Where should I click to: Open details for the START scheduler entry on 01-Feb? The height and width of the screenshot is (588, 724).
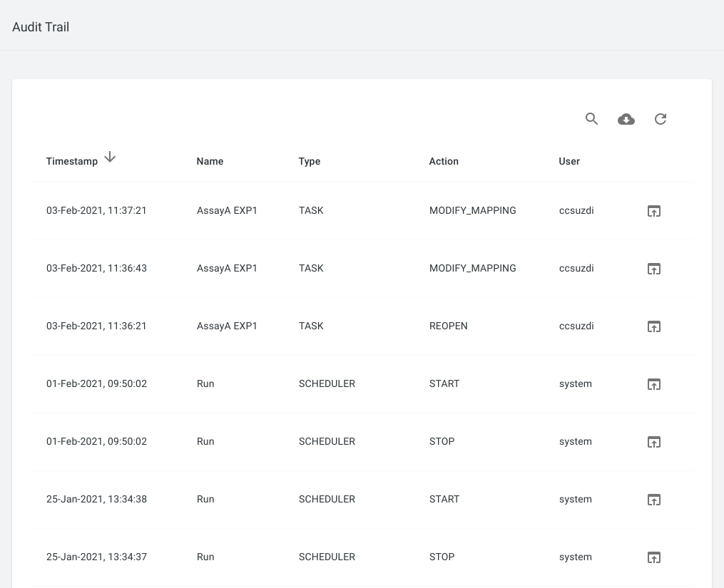coord(653,383)
